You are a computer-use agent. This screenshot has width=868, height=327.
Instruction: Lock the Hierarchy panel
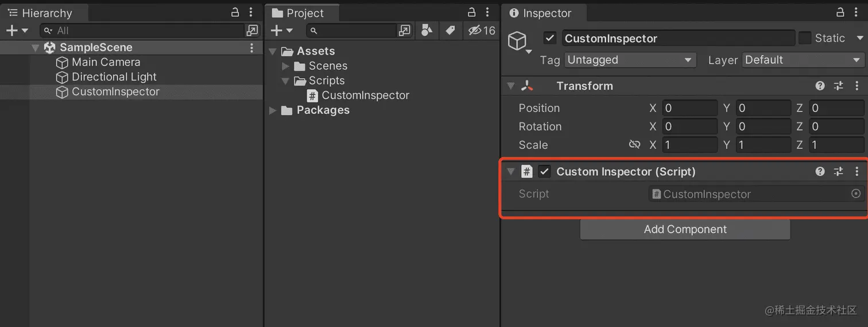coord(235,12)
